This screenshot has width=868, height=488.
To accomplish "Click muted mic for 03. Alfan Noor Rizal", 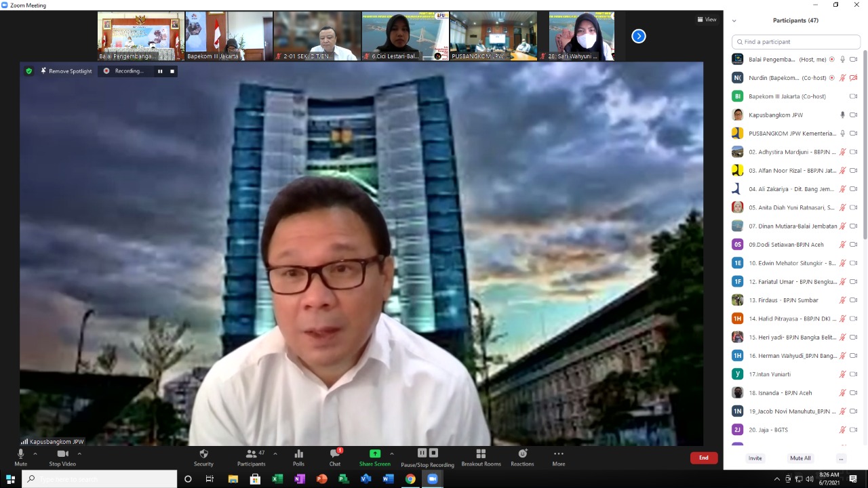I will (843, 171).
